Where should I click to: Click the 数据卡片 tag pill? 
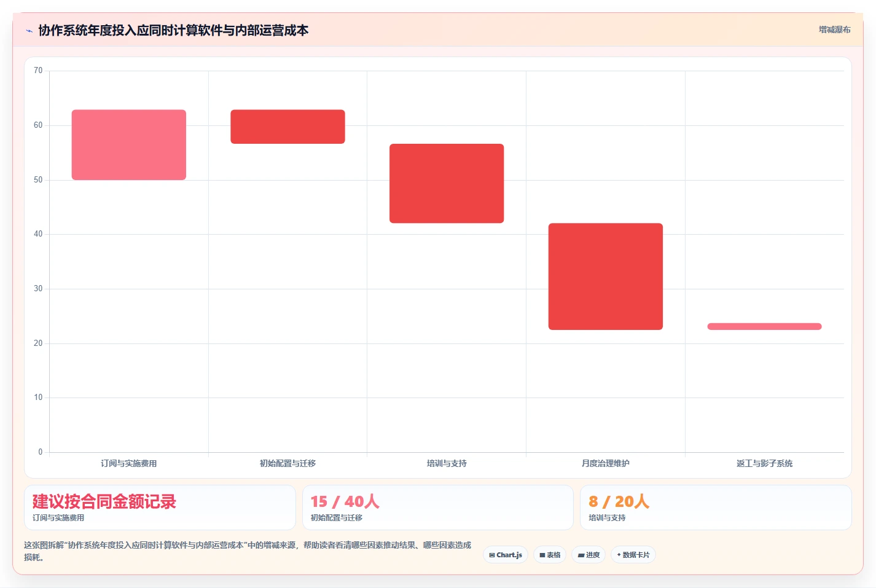pyautogui.click(x=633, y=555)
